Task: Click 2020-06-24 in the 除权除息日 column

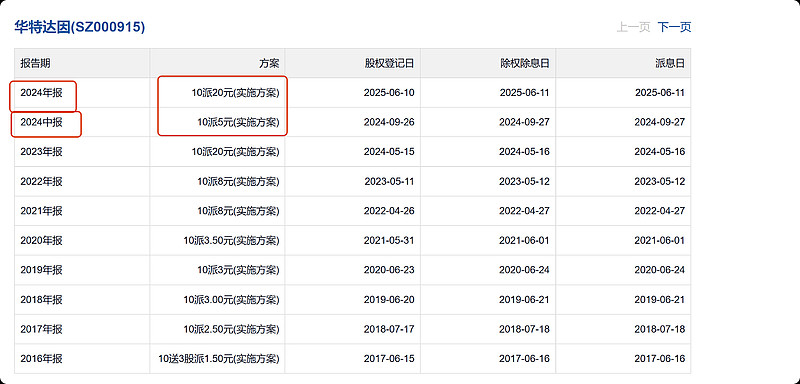Action: [x=524, y=270]
